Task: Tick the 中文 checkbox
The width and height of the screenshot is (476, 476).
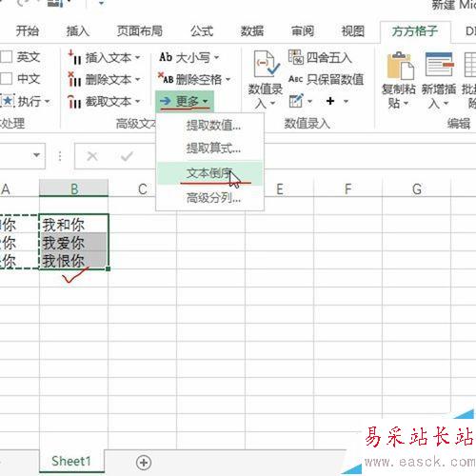Action: [x=6, y=78]
